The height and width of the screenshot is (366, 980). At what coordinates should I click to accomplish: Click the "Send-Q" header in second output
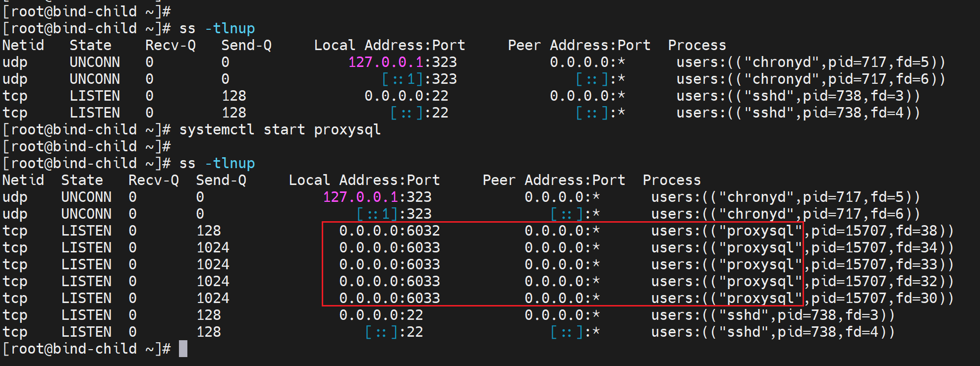pos(221,181)
